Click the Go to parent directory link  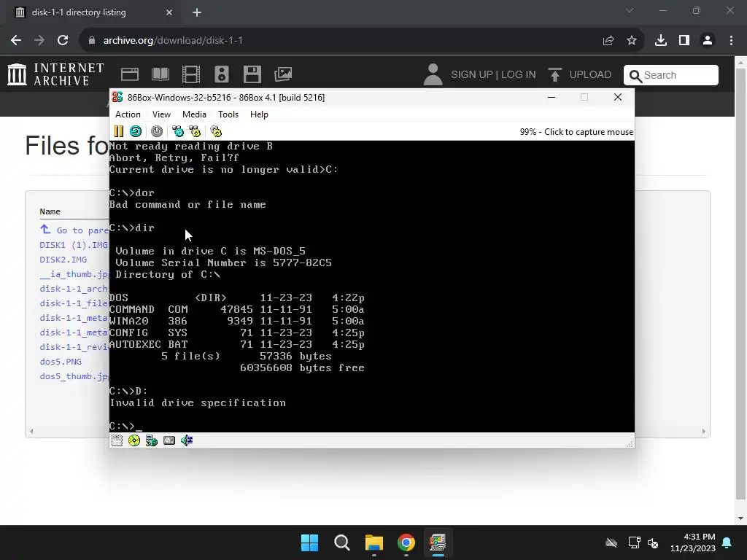pyautogui.click(x=74, y=230)
